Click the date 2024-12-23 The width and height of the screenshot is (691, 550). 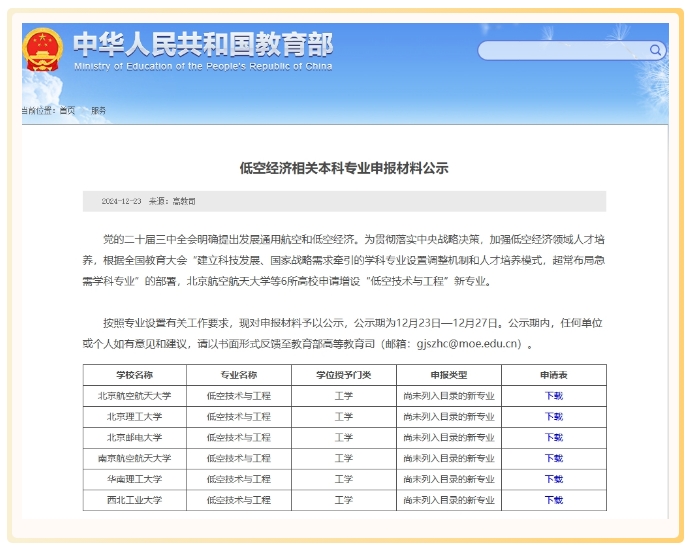tap(121, 201)
